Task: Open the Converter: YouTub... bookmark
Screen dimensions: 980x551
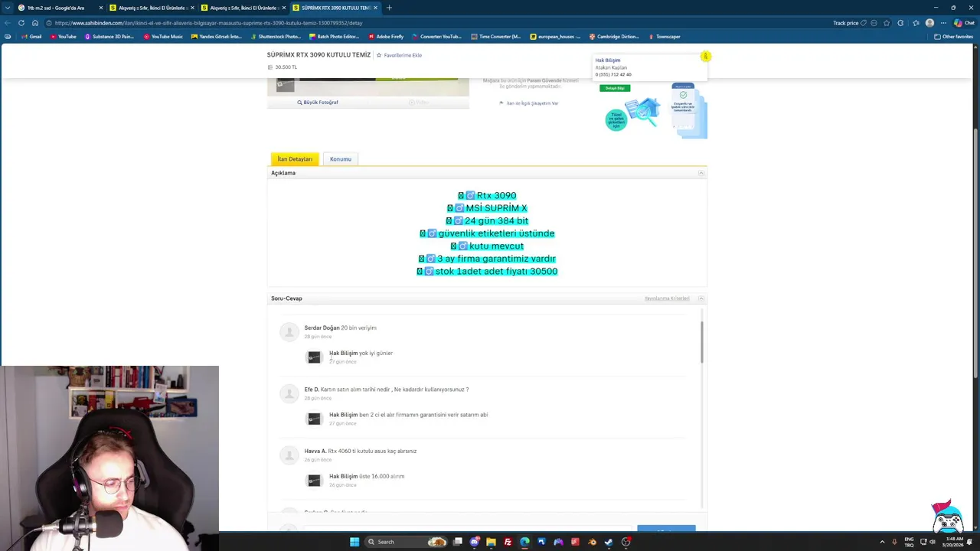Action: (x=437, y=37)
